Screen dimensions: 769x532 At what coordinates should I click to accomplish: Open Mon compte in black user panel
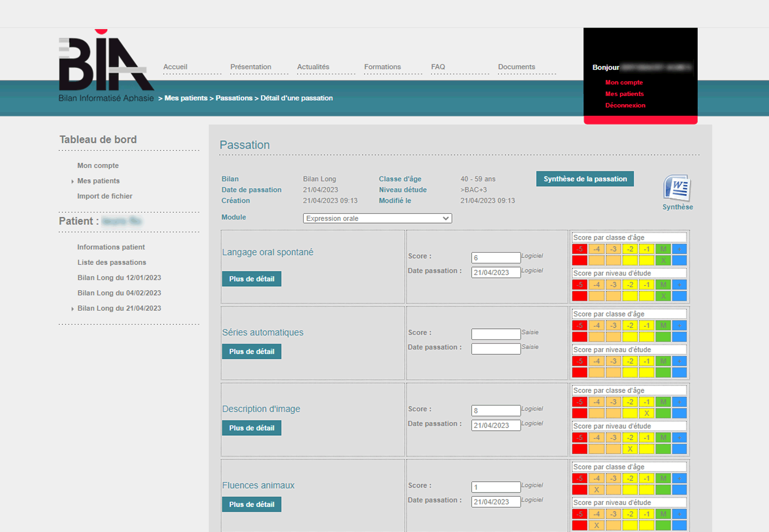click(x=624, y=82)
